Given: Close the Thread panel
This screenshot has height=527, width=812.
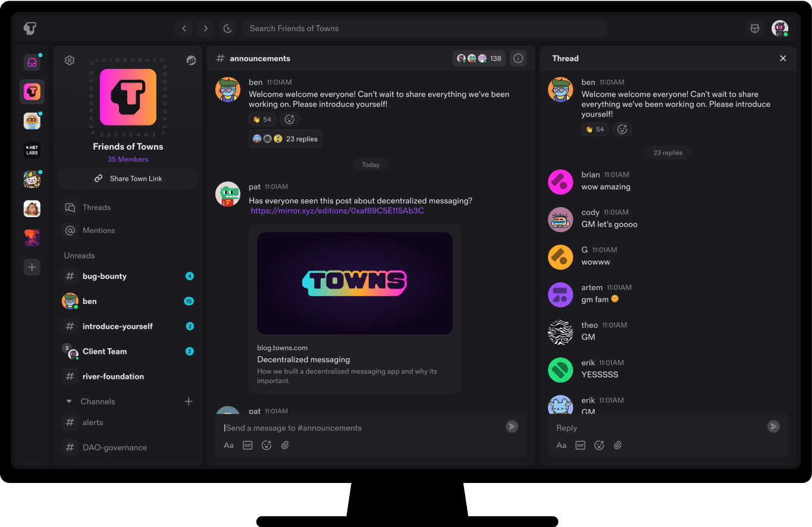Looking at the screenshot, I should click(x=783, y=58).
